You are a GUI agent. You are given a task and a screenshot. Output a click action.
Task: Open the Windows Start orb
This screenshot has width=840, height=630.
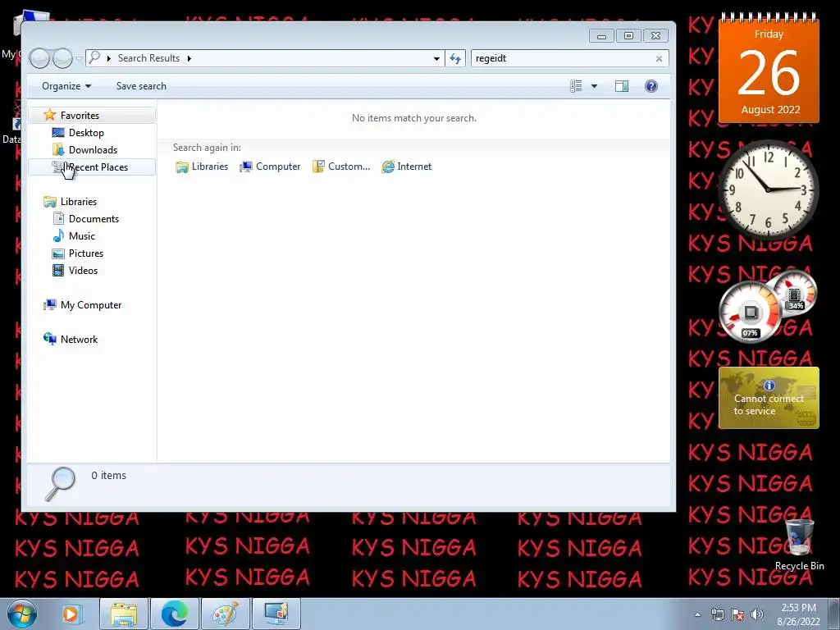(22, 614)
